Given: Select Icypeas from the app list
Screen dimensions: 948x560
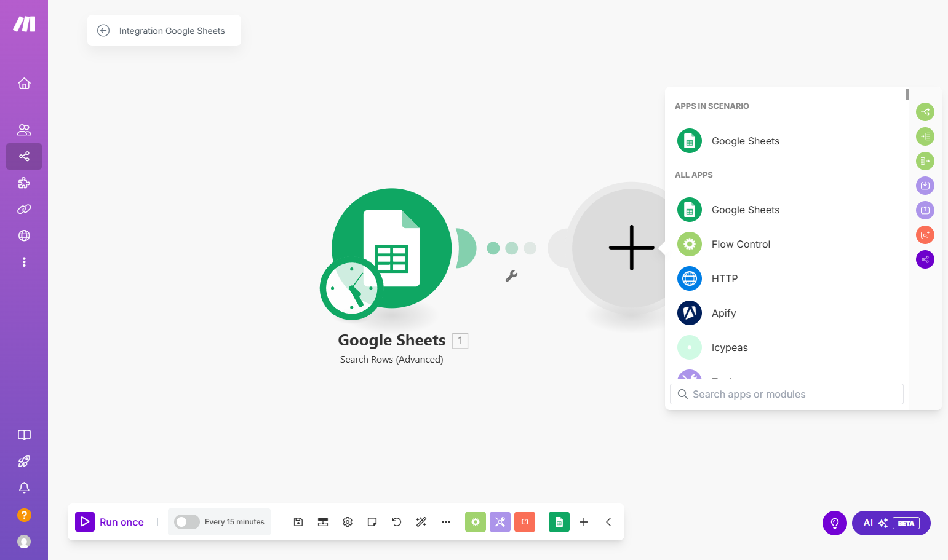Looking at the screenshot, I should click(787, 347).
